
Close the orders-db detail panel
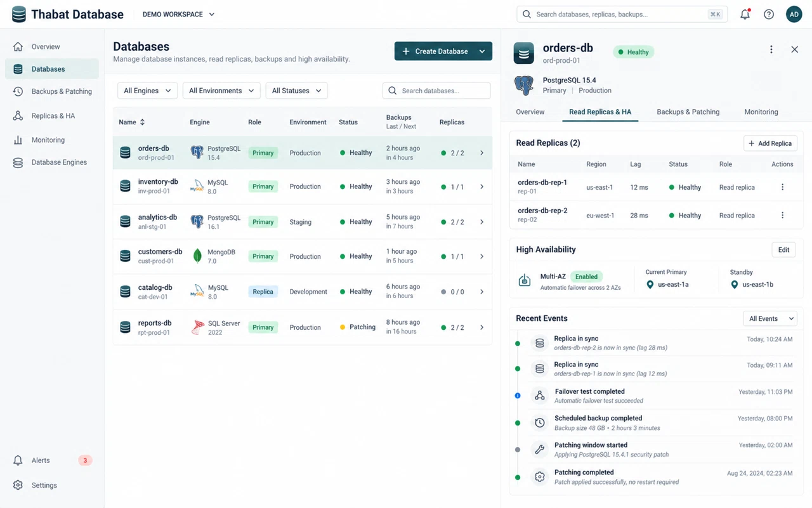795,49
